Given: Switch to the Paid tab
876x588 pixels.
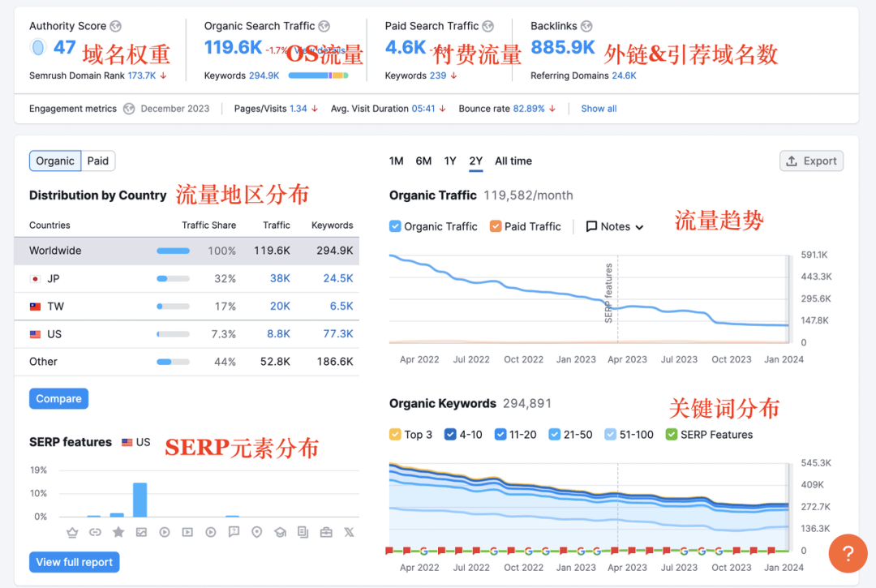Looking at the screenshot, I should [98, 161].
